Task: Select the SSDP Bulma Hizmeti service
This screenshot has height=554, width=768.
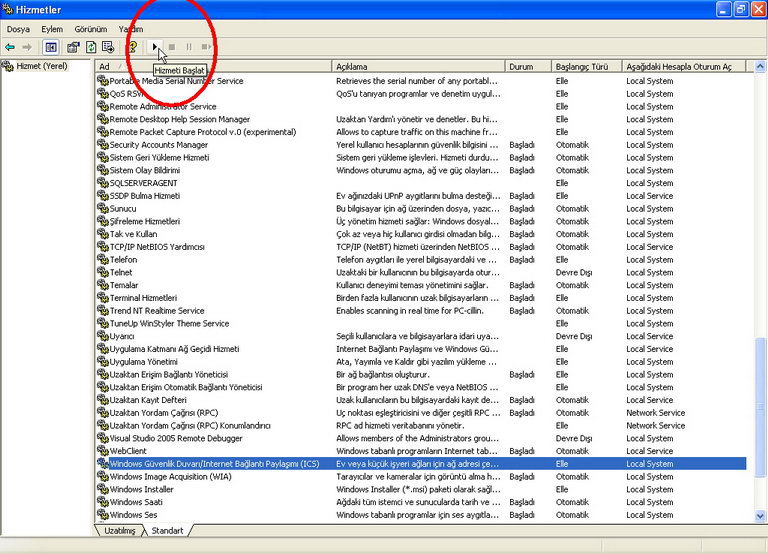Action: click(x=421, y=195)
